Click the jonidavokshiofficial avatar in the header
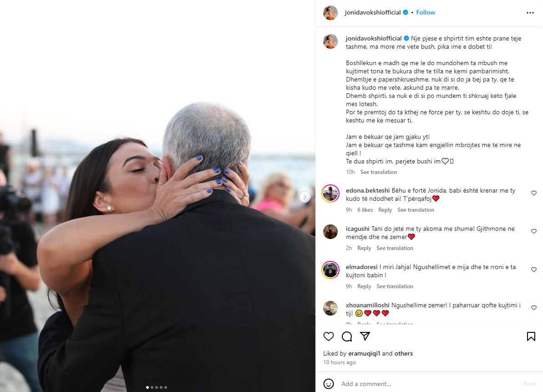 [x=330, y=12]
